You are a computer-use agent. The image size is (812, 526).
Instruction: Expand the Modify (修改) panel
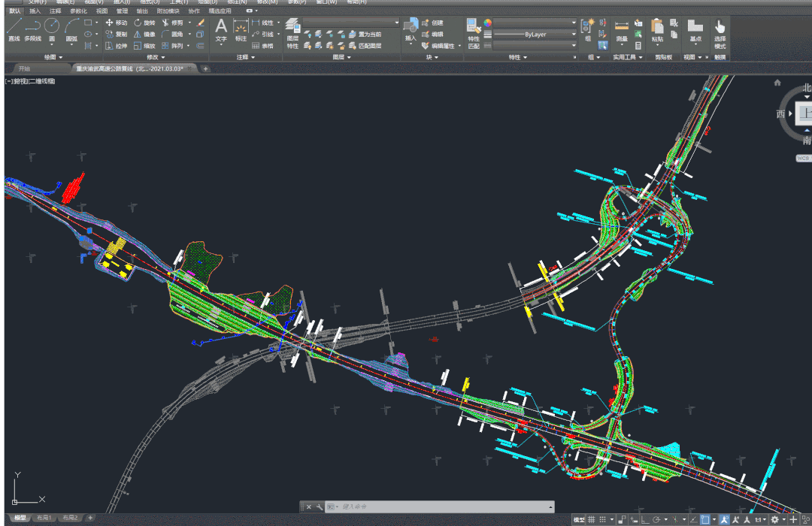click(x=156, y=57)
